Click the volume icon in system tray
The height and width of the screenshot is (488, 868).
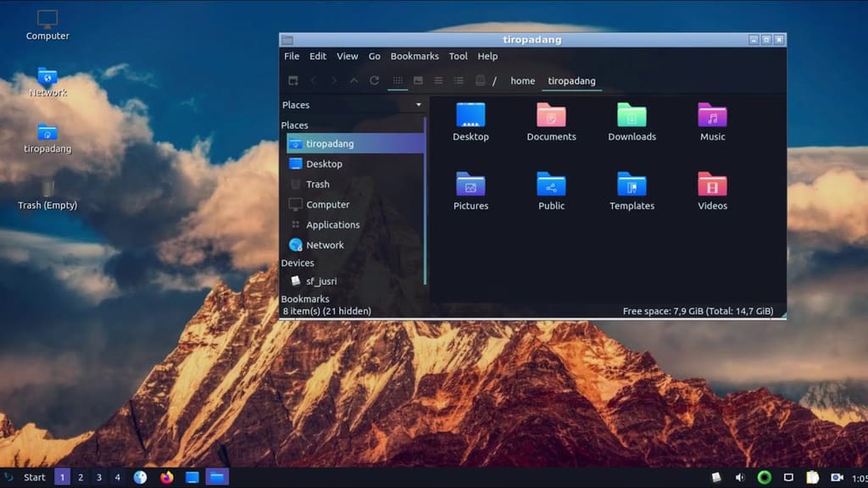[x=740, y=478]
